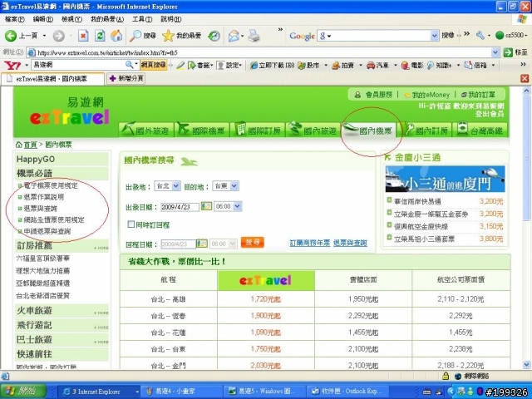Open the 說明 (Help) menu
532x399 pixels.
[170, 19]
